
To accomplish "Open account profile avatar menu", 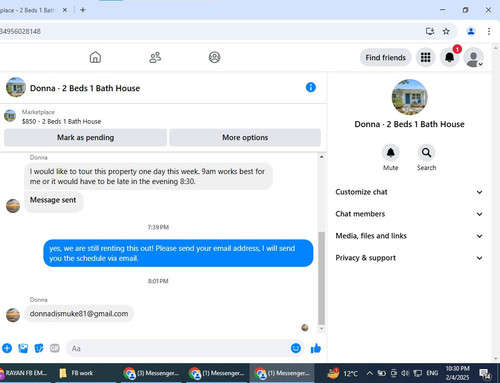I will (474, 57).
